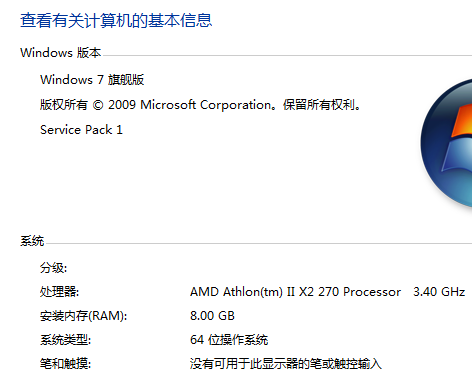Select the Service Pack 1 text
Viewport: 472px width, 380px height.
(81, 130)
